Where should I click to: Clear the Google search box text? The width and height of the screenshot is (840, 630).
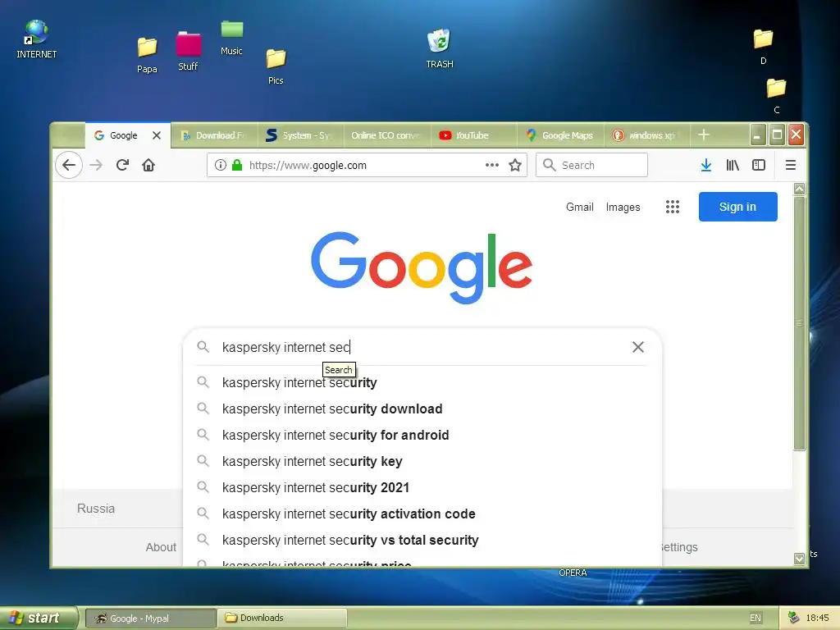(638, 347)
